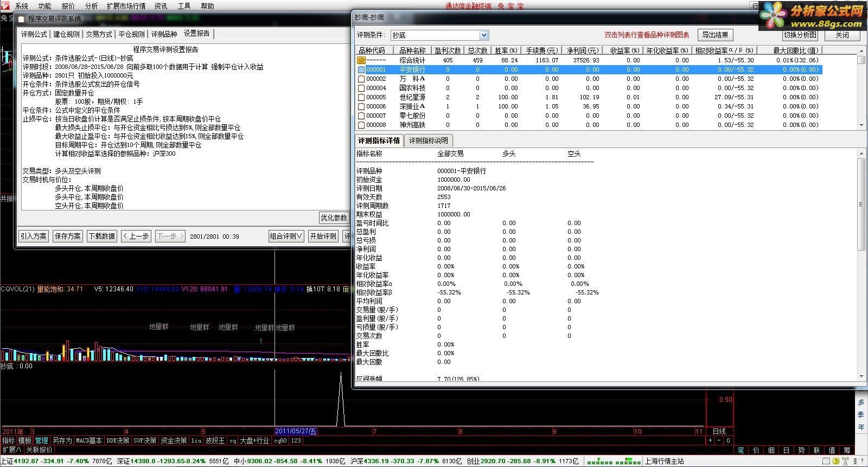Click the 000005 世纪星源 row icon
Screen dimensions: 868x467
[x=361, y=97]
